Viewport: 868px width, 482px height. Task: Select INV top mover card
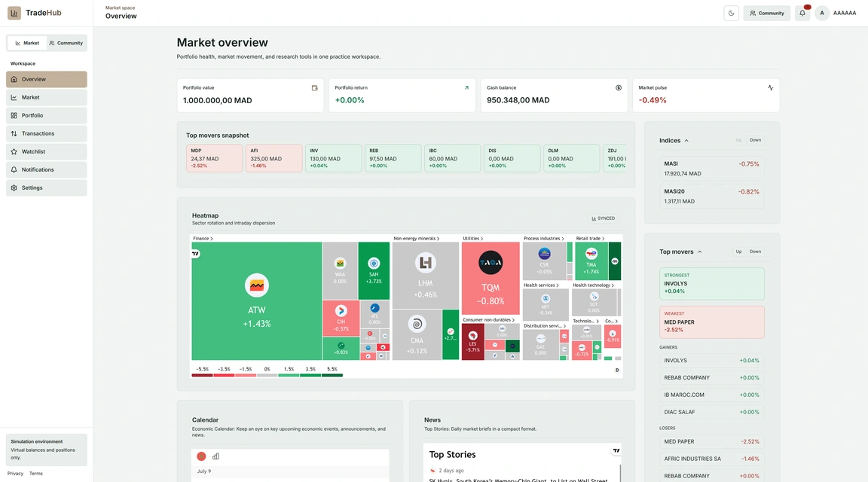click(333, 158)
